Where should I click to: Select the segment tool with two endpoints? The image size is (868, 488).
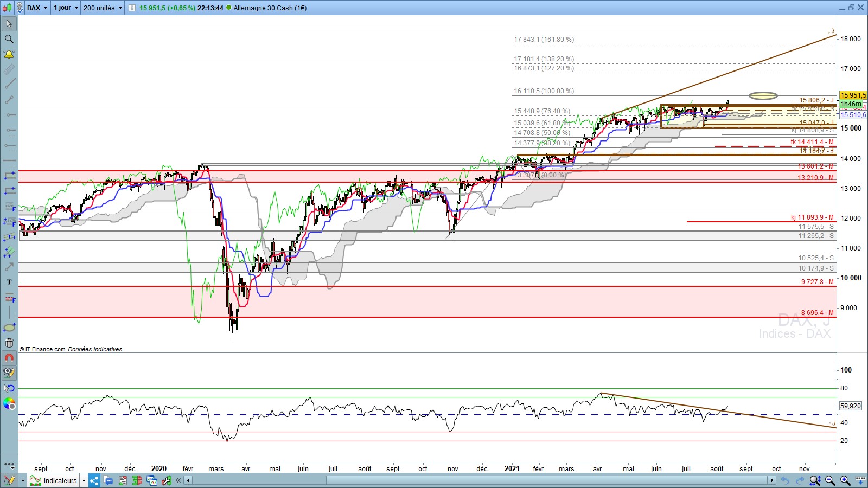tap(9, 100)
